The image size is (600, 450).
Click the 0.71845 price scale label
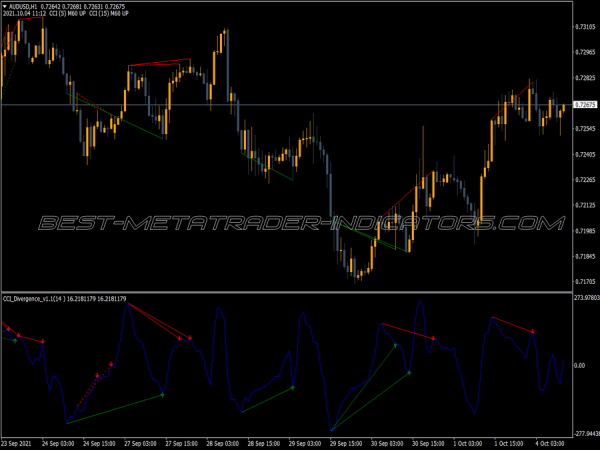[x=585, y=256]
